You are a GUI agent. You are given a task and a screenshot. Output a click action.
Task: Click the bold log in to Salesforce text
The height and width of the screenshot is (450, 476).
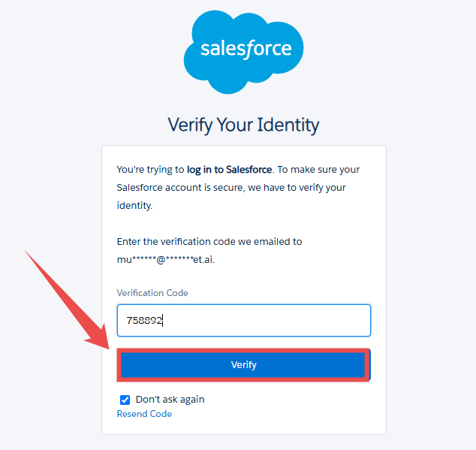pyautogui.click(x=230, y=170)
